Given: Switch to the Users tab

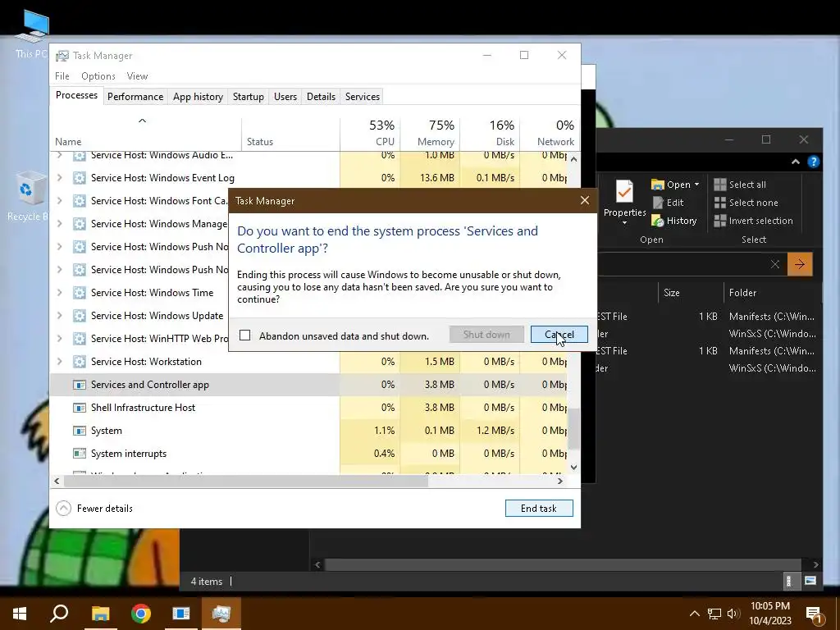Looking at the screenshot, I should [x=285, y=97].
